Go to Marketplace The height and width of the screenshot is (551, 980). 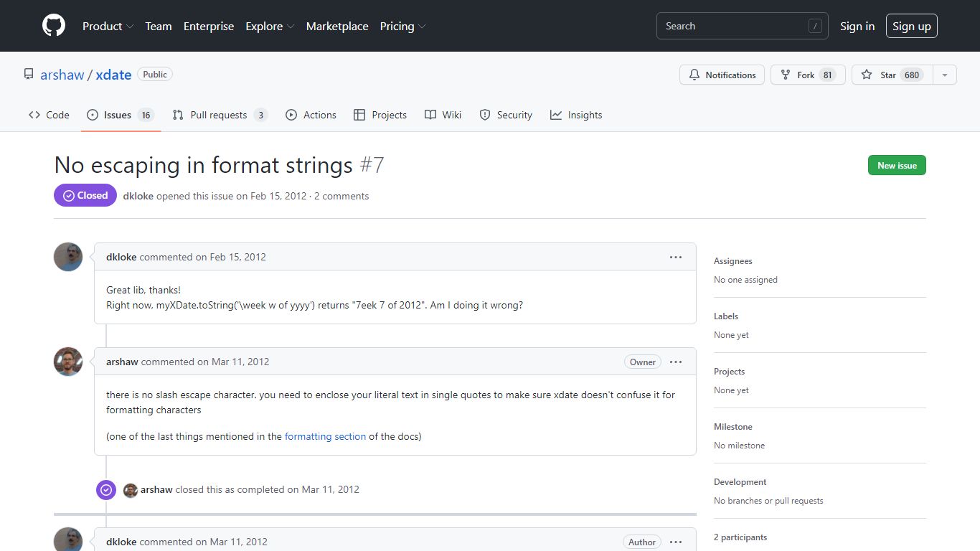pos(337,26)
